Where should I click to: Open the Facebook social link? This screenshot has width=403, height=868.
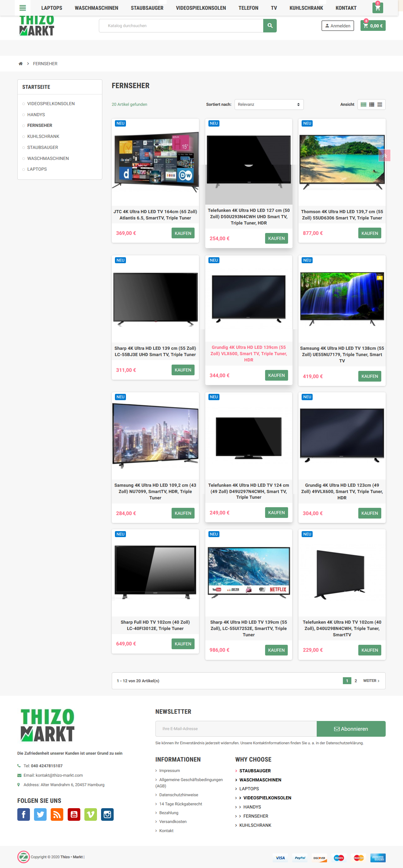pyautogui.click(x=24, y=814)
